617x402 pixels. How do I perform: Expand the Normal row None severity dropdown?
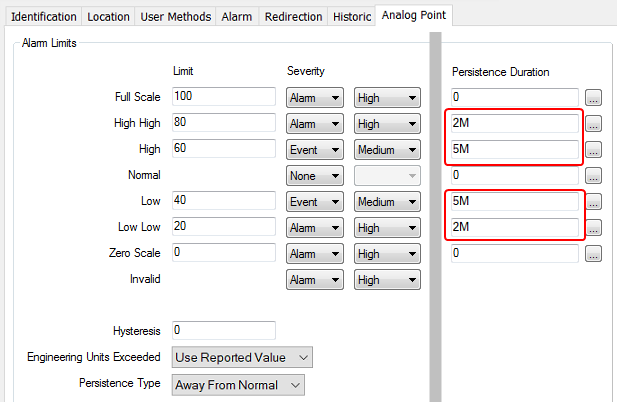point(315,176)
